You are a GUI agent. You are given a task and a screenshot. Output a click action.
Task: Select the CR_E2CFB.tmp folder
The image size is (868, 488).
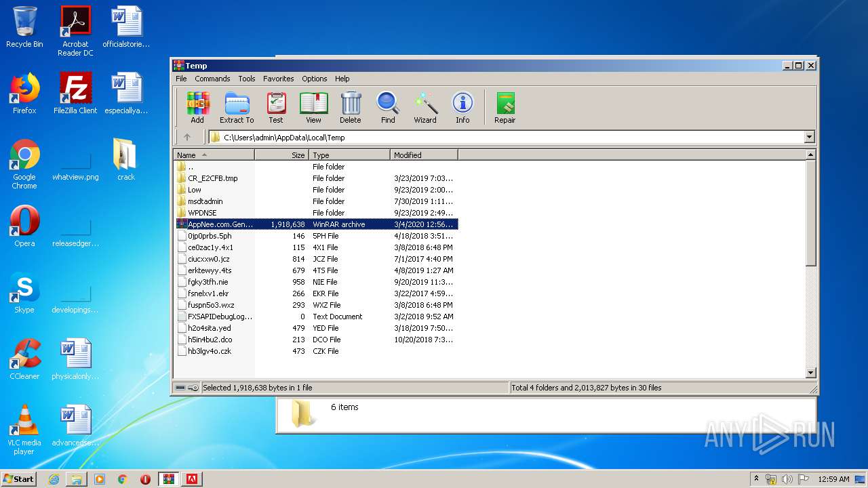(316, 178)
